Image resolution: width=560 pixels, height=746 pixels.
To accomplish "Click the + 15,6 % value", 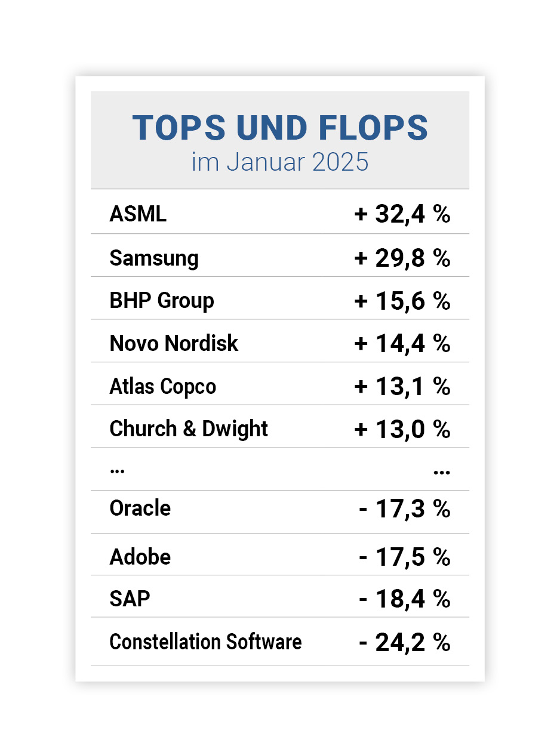I will (402, 301).
